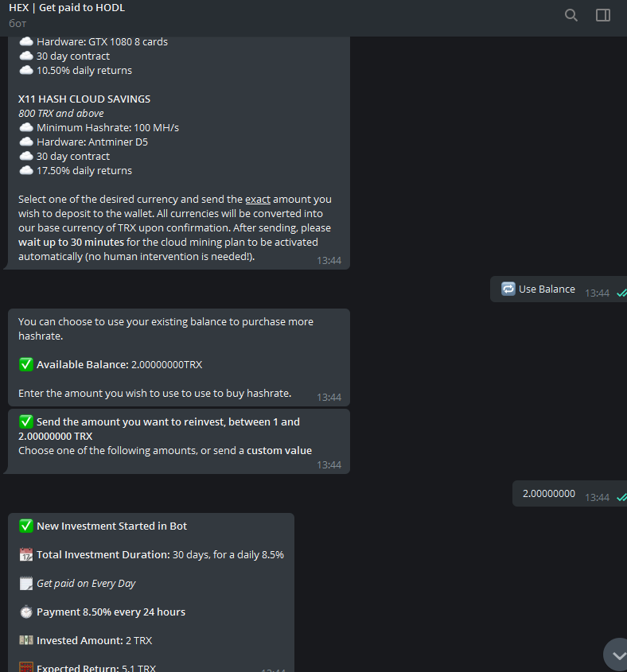Image resolution: width=627 pixels, height=672 pixels.
Task: Open search in this chat
Action: [x=571, y=15]
